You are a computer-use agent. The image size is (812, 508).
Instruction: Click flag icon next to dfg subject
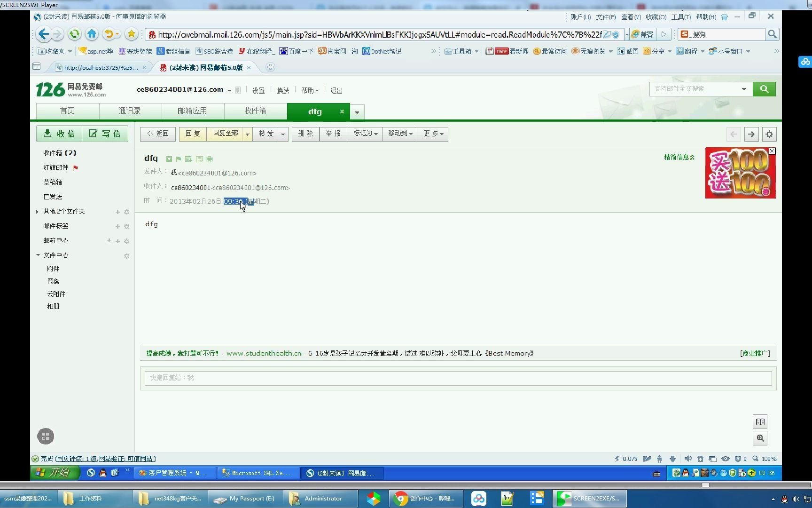click(179, 159)
